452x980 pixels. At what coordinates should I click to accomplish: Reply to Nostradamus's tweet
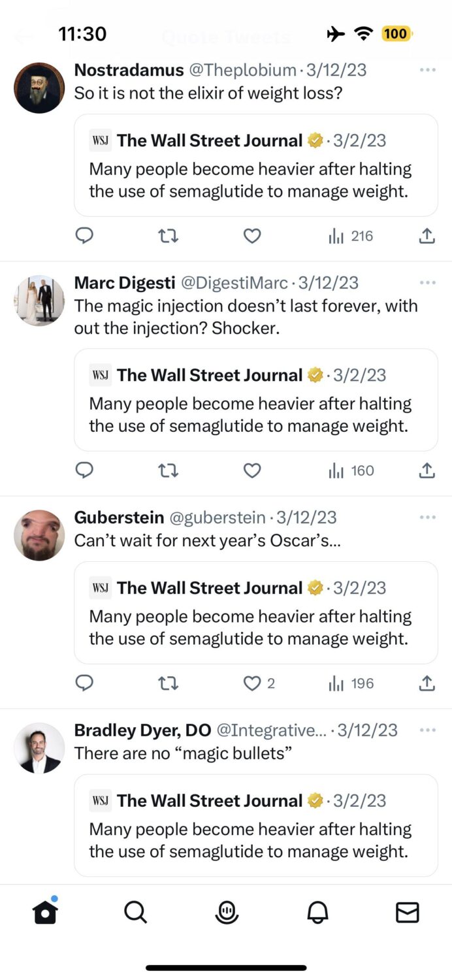84,236
